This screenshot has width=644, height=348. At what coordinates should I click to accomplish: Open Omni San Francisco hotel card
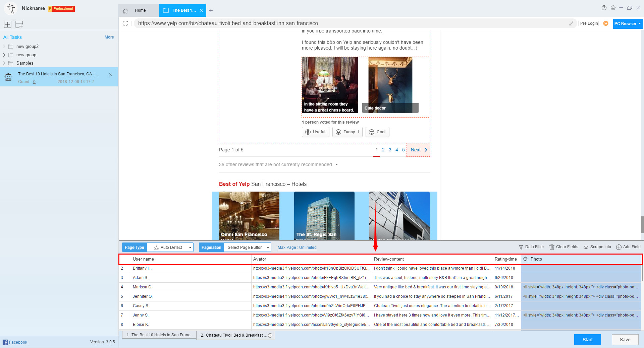click(x=249, y=216)
